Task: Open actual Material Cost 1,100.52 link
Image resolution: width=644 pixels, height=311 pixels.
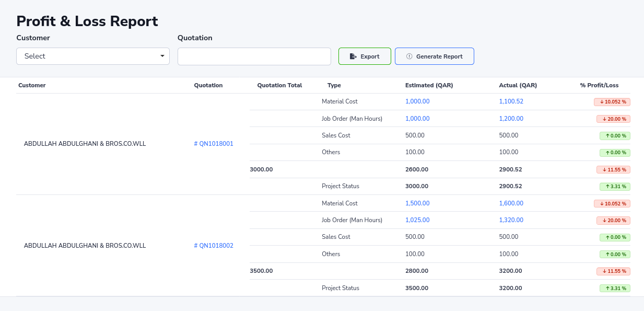Action: tap(511, 101)
